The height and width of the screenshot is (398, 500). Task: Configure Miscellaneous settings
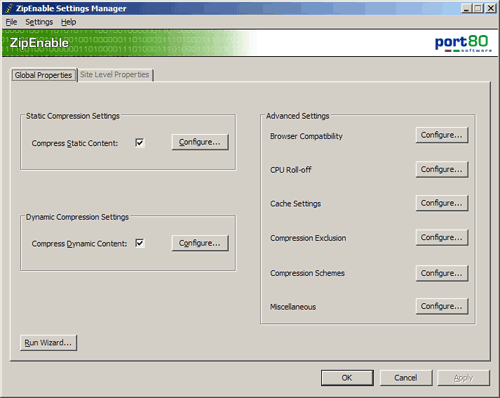click(x=442, y=306)
